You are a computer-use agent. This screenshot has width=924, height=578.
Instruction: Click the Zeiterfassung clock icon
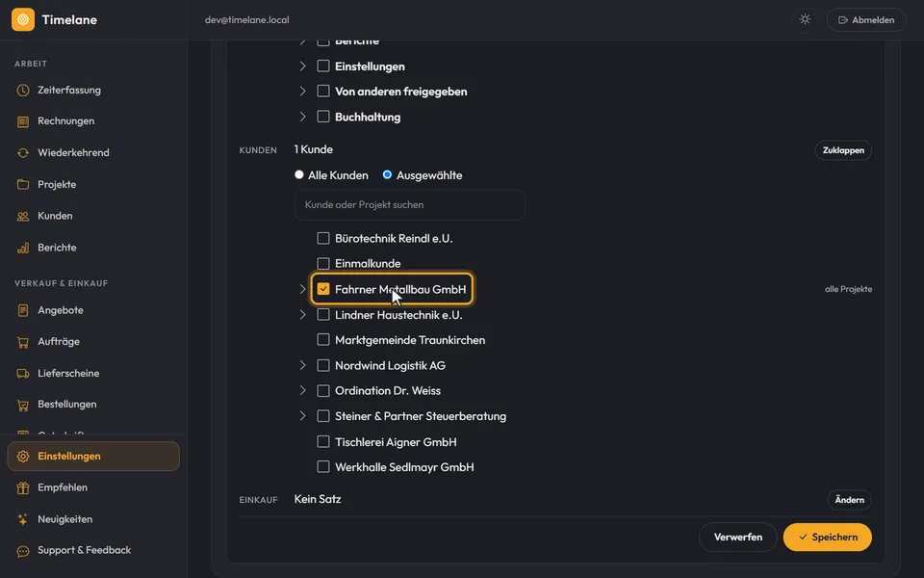[23, 91]
